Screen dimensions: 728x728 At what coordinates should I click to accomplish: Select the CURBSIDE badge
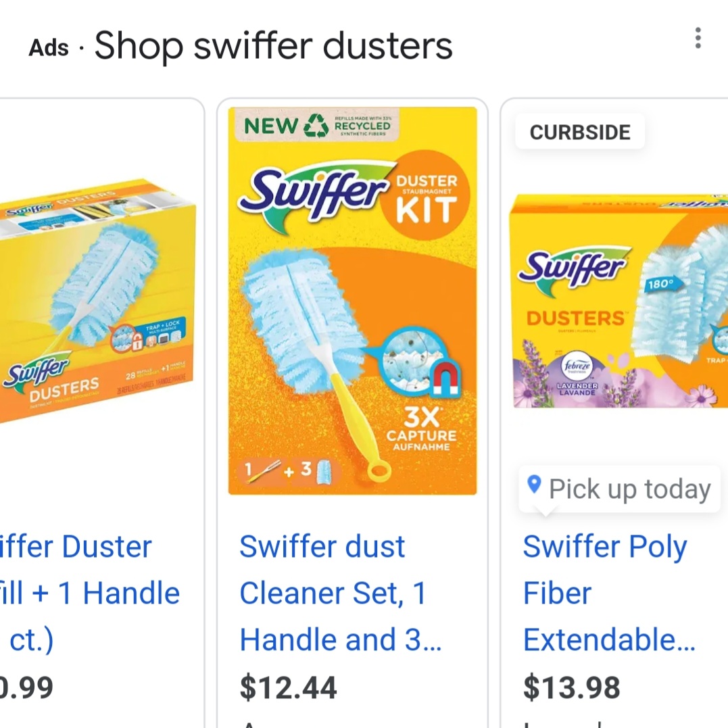tap(580, 132)
